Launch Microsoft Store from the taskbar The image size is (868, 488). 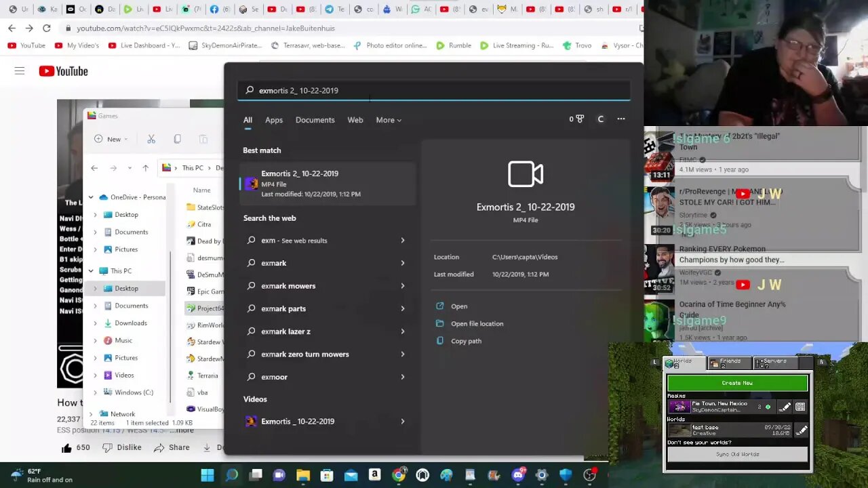pyautogui.click(x=327, y=475)
